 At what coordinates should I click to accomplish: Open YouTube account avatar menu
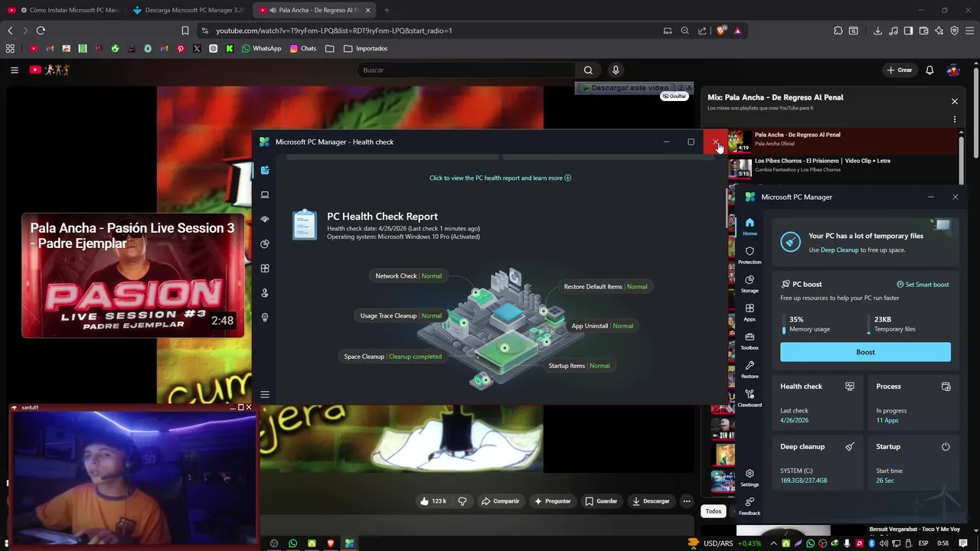click(953, 70)
